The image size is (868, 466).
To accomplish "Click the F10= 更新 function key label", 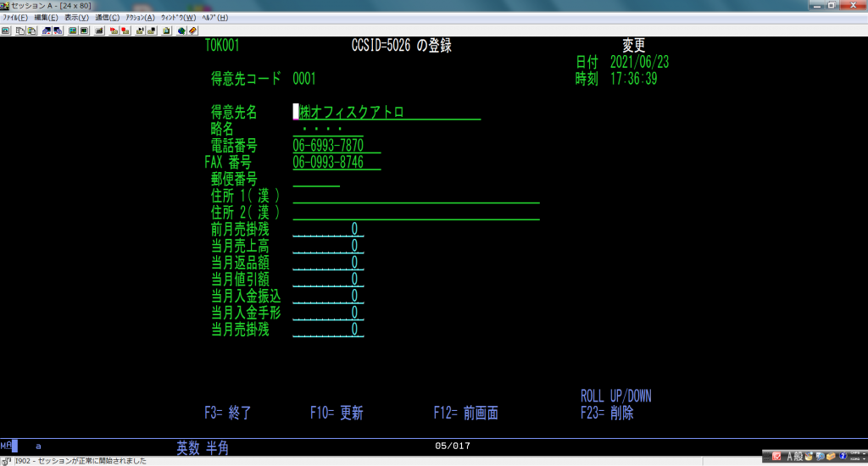I will [x=337, y=413].
